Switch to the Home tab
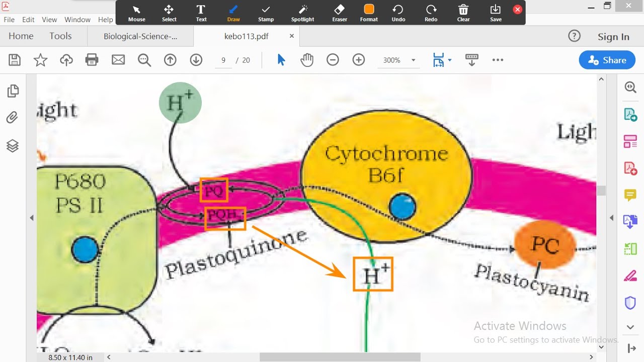Image resolution: width=644 pixels, height=362 pixels. [21, 36]
